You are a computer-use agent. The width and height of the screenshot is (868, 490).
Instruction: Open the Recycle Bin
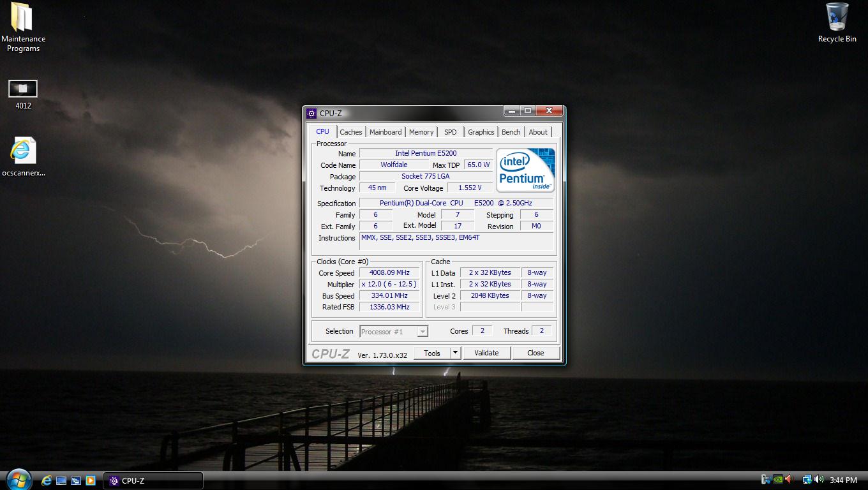coord(837,23)
